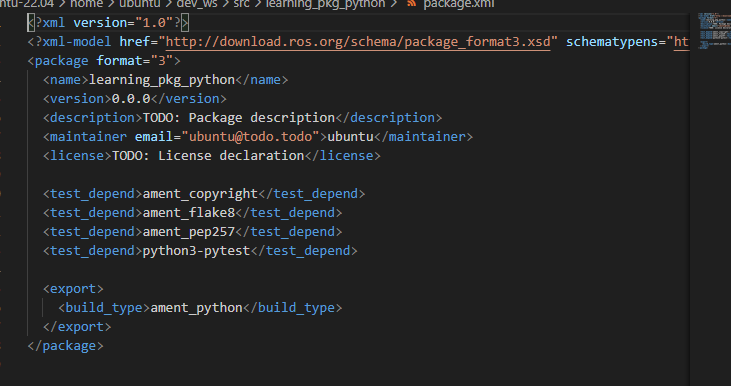
Task: Click the closing /package tag
Action: point(65,346)
